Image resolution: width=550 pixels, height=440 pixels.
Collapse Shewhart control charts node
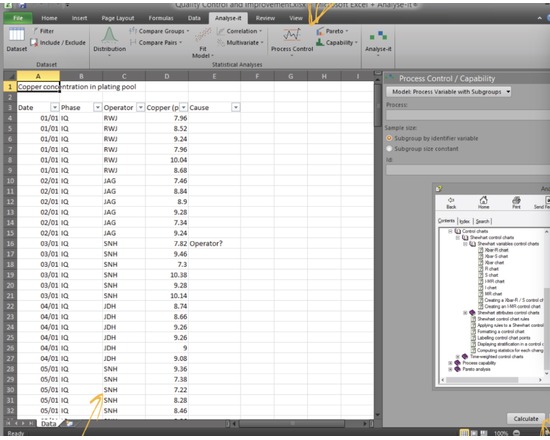tap(458, 238)
